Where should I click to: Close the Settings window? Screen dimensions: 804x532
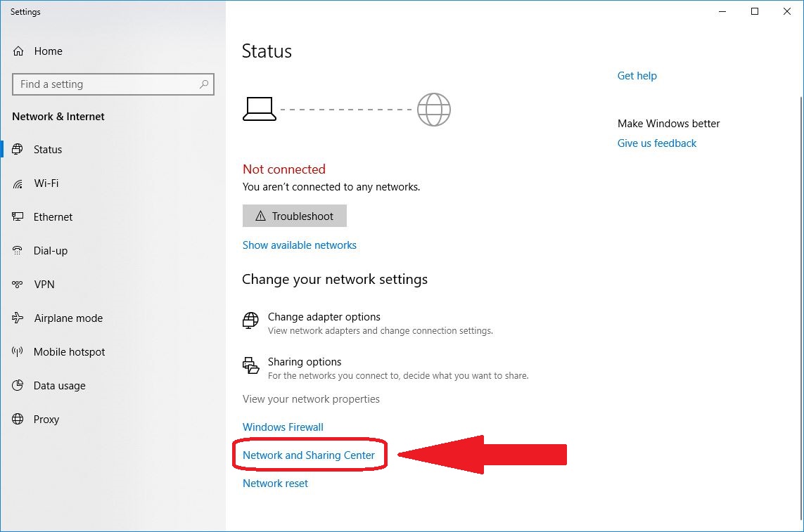(x=786, y=11)
